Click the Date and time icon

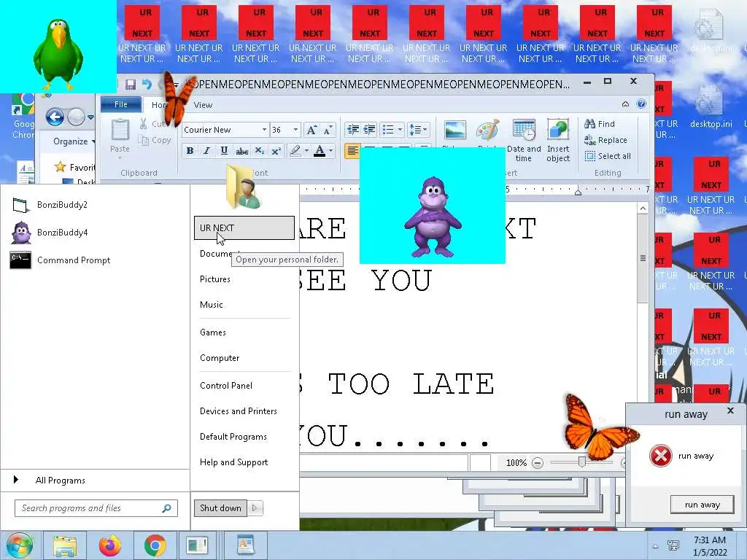[524, 131]
